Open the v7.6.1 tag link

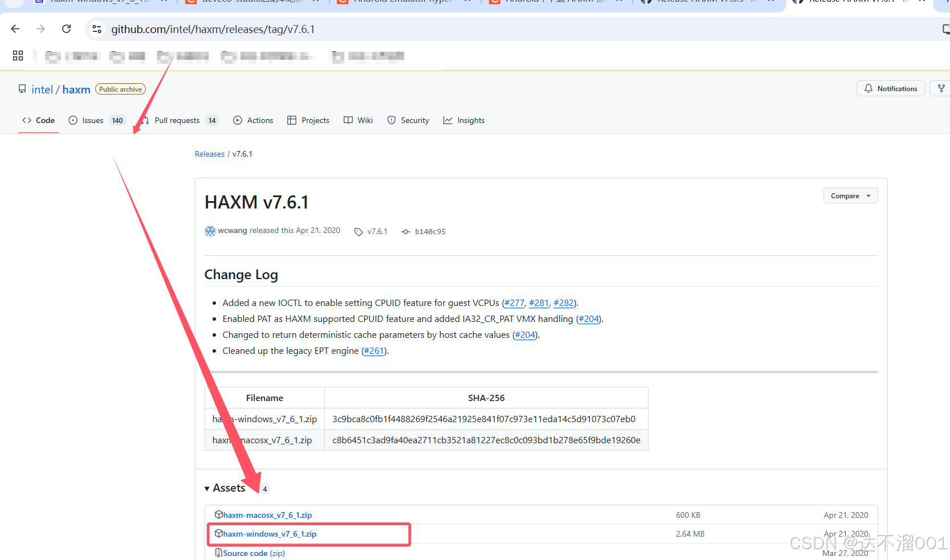pyautogui.click(x=377, y=231)
